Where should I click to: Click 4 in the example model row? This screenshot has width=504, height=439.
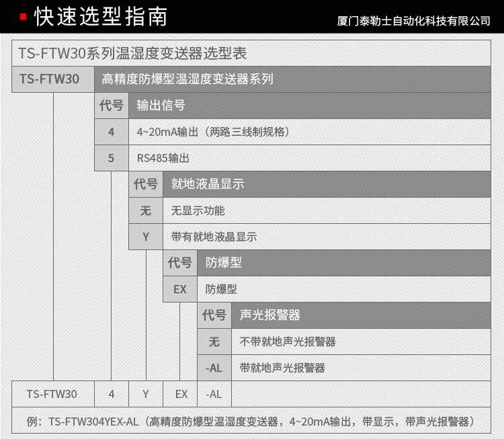112,395
